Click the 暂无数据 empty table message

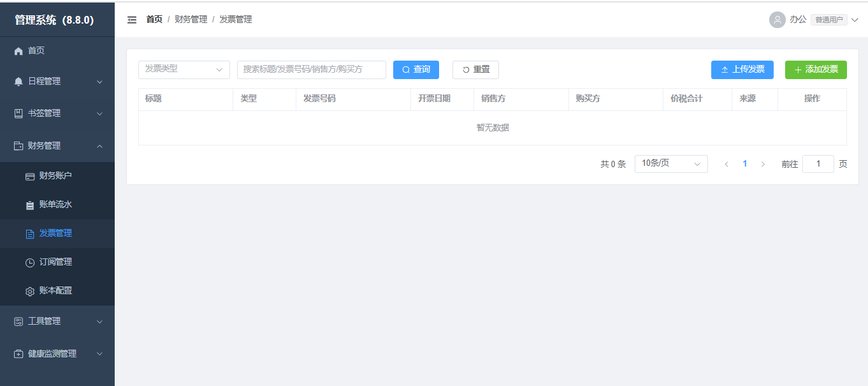coord(493,128)
